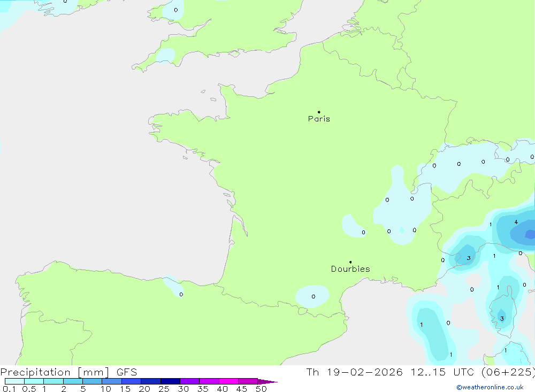Click the lightest 0.1 mm legend swatch
The image size is (535, 392).
14,381
